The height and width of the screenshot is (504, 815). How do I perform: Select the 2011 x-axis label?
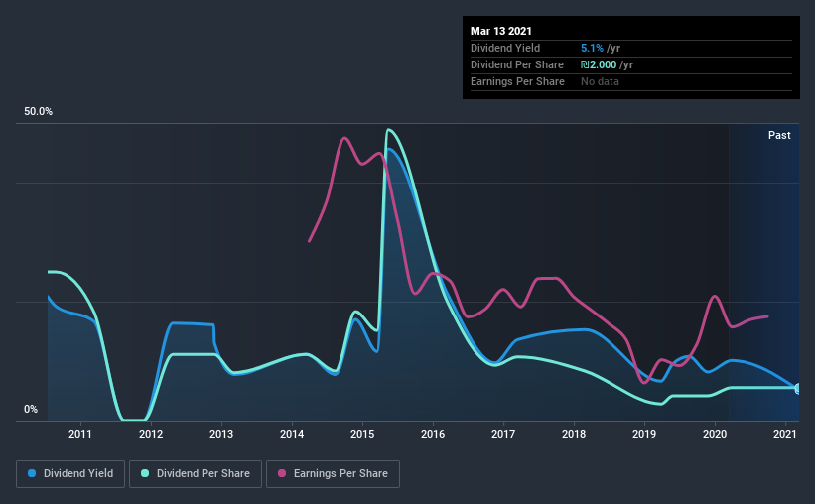[x=80, y=434]
